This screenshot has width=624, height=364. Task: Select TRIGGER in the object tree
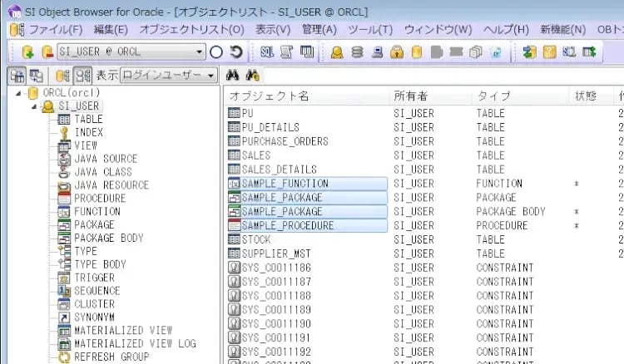94,278
